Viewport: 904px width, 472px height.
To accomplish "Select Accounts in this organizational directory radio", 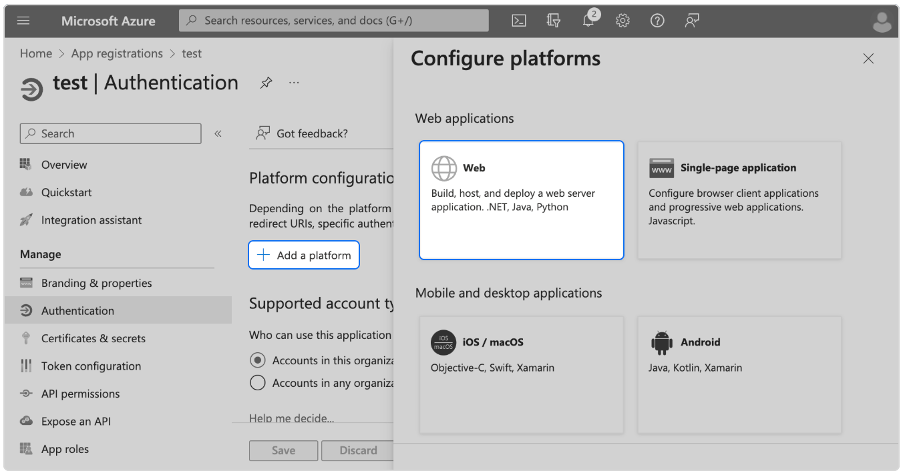I will coord(258,360).
